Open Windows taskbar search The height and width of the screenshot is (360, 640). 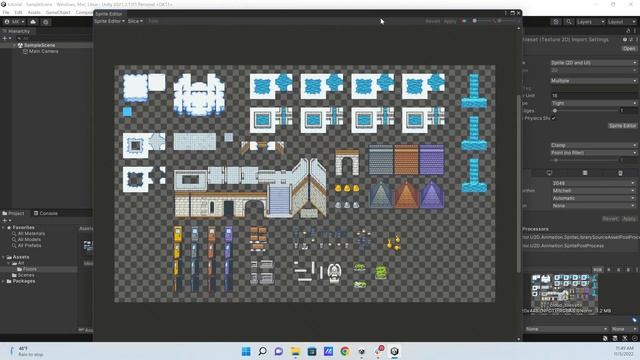tap(262, 351)
